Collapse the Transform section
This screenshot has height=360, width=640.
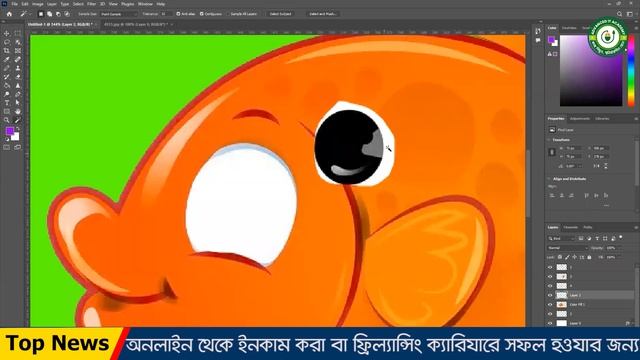click(x=549, y=140)
